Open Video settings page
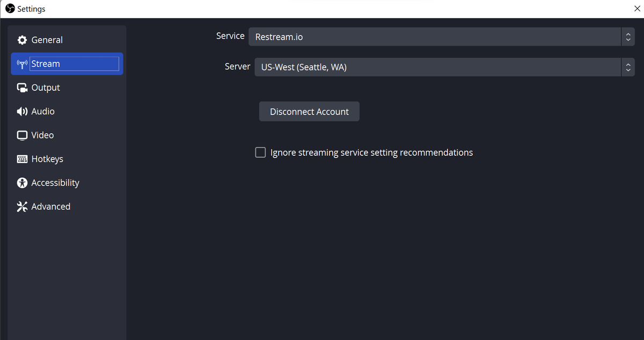 pyautogui.click(x=67, y=135)
